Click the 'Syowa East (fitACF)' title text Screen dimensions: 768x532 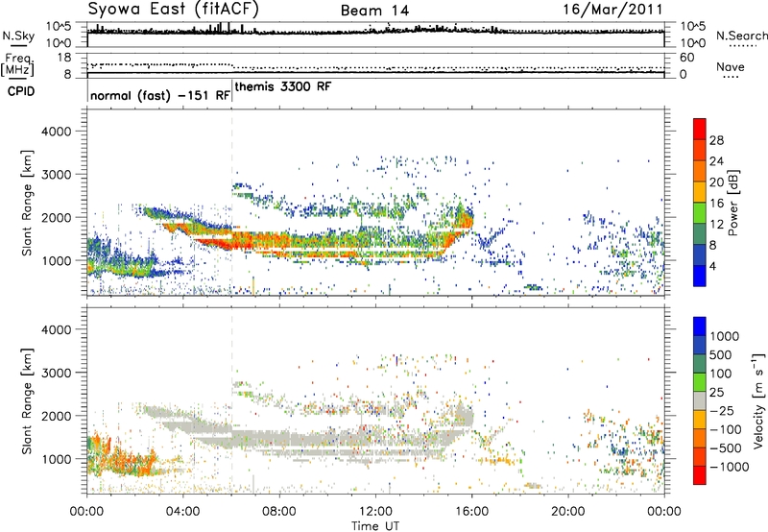tap(174, 10)
